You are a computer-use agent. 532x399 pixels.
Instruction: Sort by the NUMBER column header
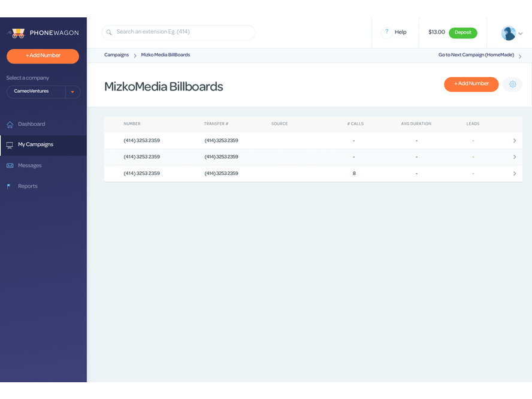pos(132,124)
